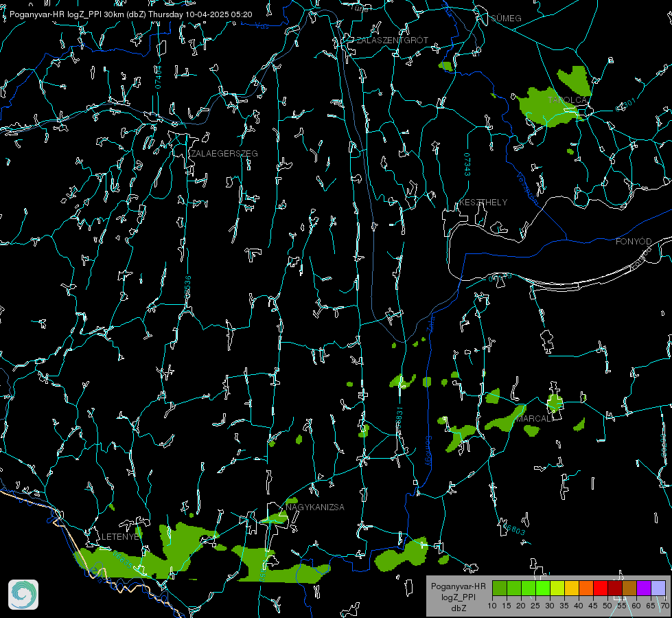Screen dimensions: 672x618
Task: Click the KESZTHELY town label
Action: [x=483, y=203]
